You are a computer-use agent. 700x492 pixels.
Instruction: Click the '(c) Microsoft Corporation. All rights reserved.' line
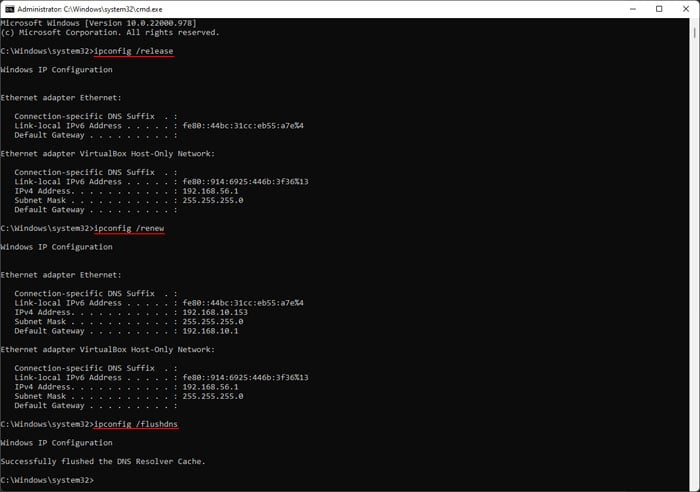[x=110, y=33]
